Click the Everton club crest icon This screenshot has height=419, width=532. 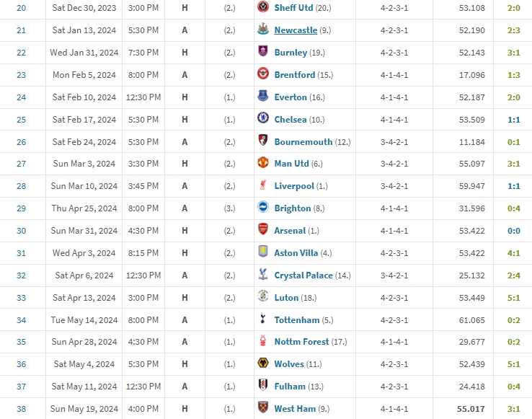(x=262, y=97)
